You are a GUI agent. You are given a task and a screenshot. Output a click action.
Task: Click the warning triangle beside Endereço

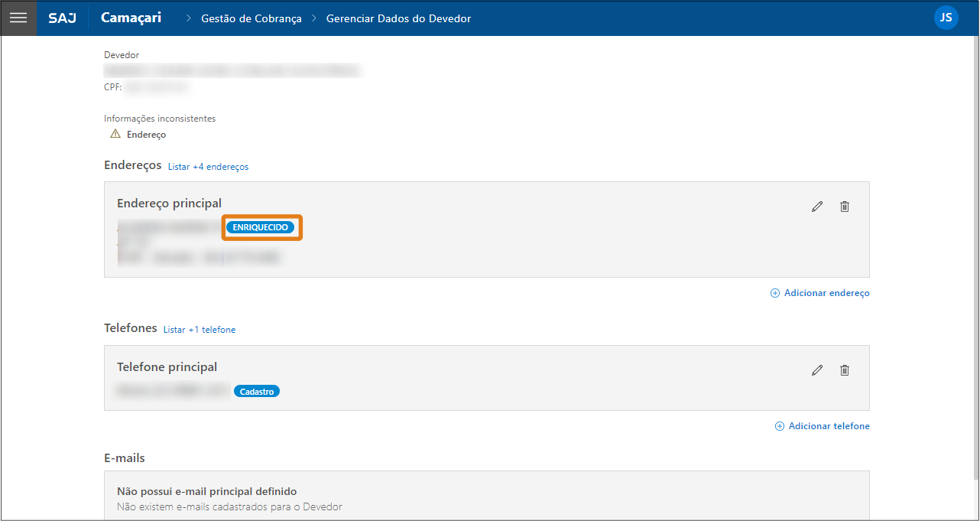pyautogui.click(x=115, y=134)
